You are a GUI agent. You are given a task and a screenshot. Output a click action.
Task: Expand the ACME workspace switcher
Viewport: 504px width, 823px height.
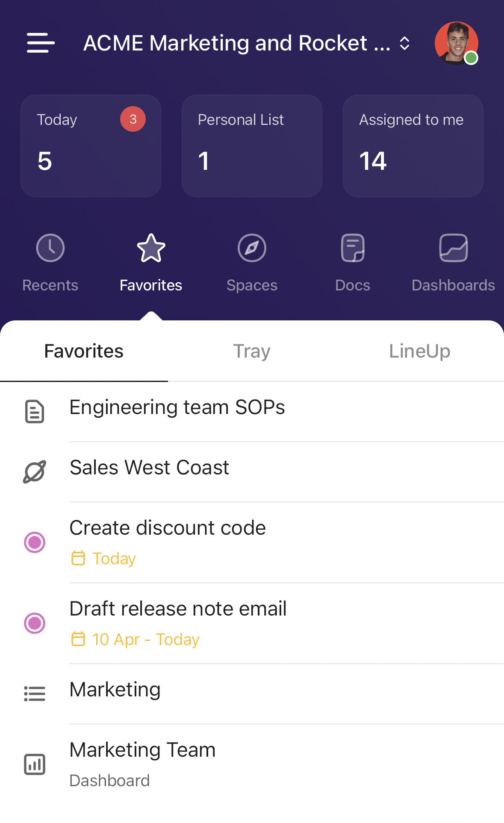(404, 43)
